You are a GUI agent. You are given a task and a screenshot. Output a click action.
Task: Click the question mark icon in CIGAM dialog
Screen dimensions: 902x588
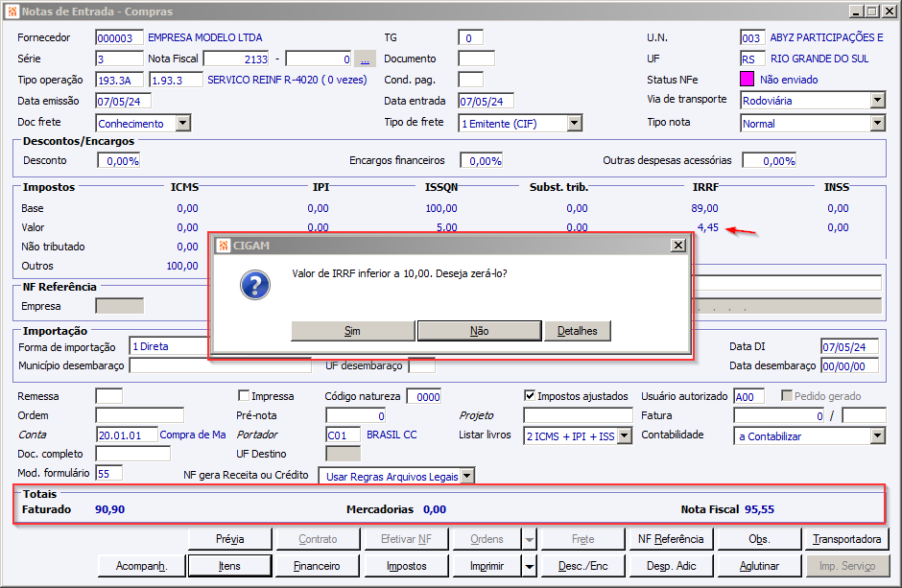[253, 284]
